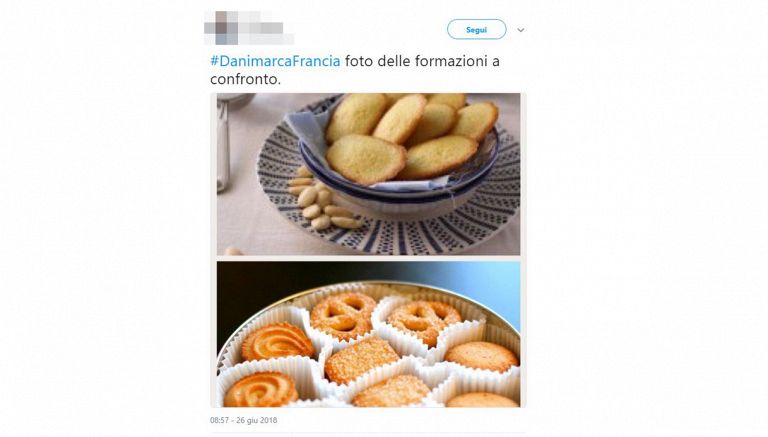Image resolution: width=768 pixels, height=437 pixels.
Task: Open the blurred profile avatar
Action: click(221, 28)
